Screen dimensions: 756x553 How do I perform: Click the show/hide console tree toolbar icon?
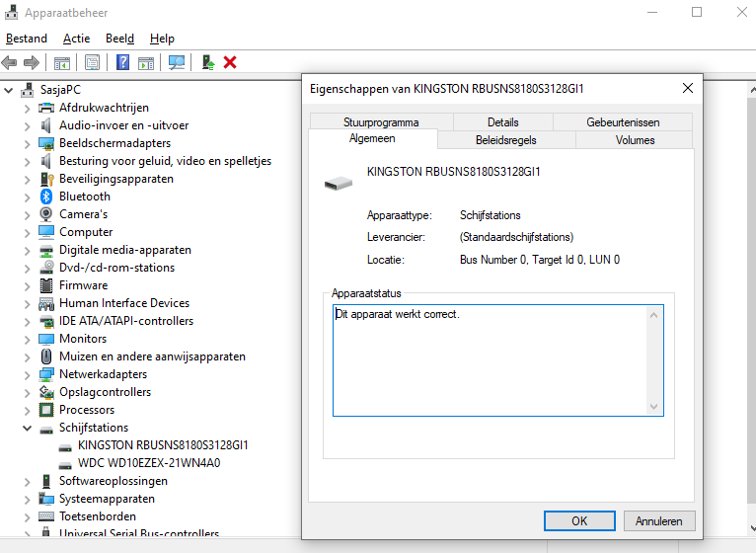[62, 62]
